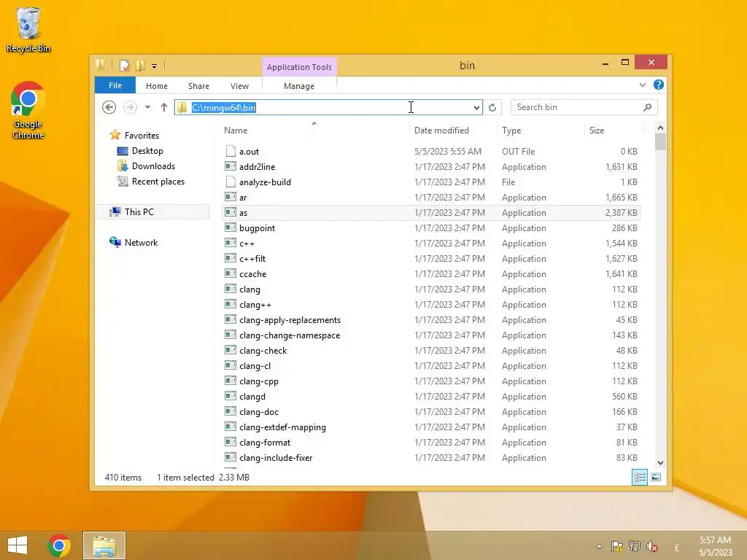Click the search magnifier icon
747x560 pixels.
coord(647,108)
